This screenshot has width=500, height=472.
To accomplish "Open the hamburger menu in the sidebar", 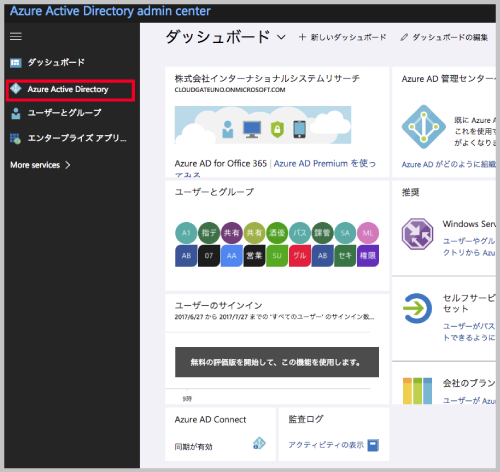I will coord(16,36).
